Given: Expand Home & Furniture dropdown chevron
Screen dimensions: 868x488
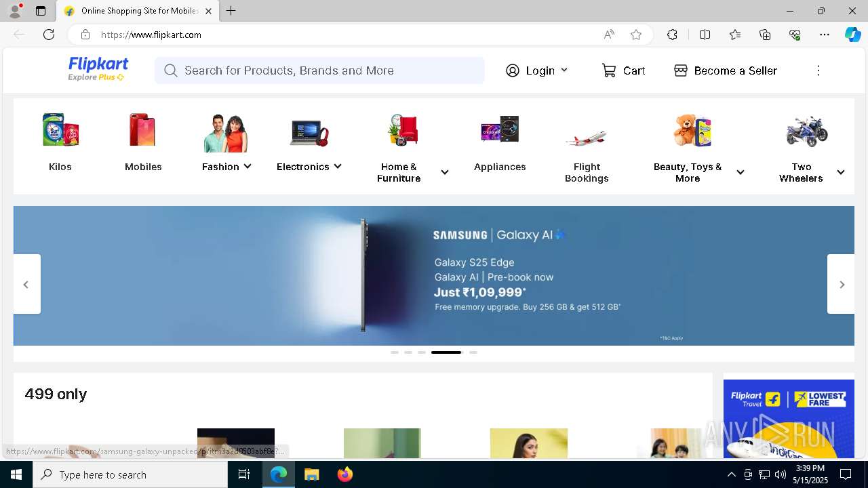Looking at the screenshot, I should pyautogui.click(x=445, y=172).
